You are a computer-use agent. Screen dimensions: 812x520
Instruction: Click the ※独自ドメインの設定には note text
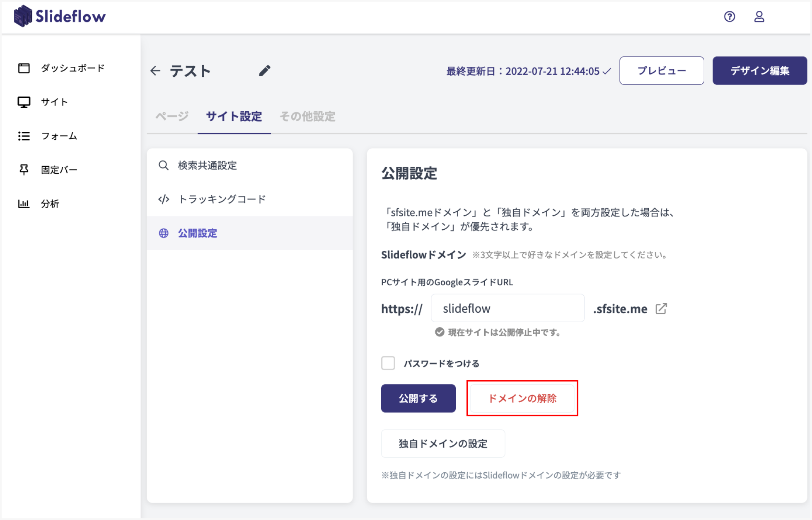click(501, 475)
